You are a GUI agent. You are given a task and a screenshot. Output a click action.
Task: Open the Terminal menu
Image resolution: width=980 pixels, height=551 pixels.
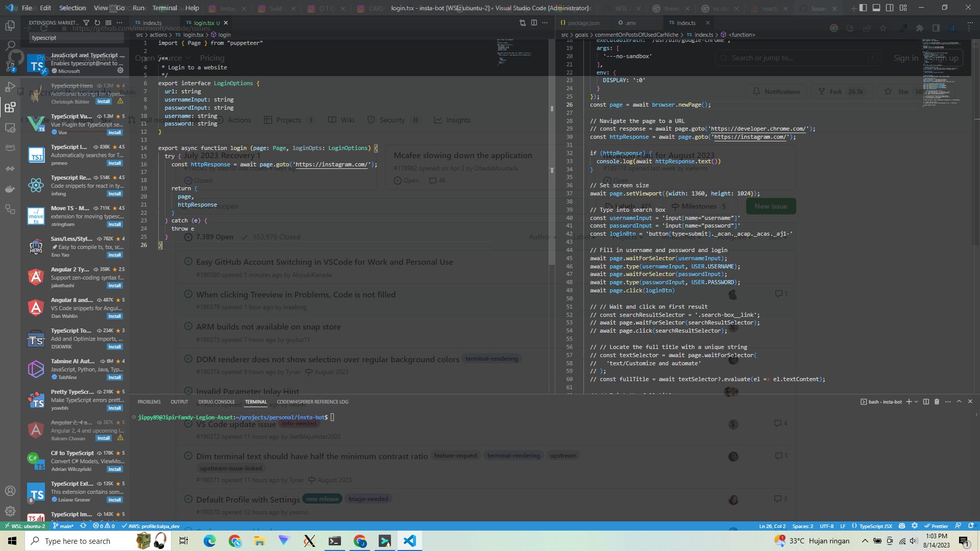[x=164, y=8]
